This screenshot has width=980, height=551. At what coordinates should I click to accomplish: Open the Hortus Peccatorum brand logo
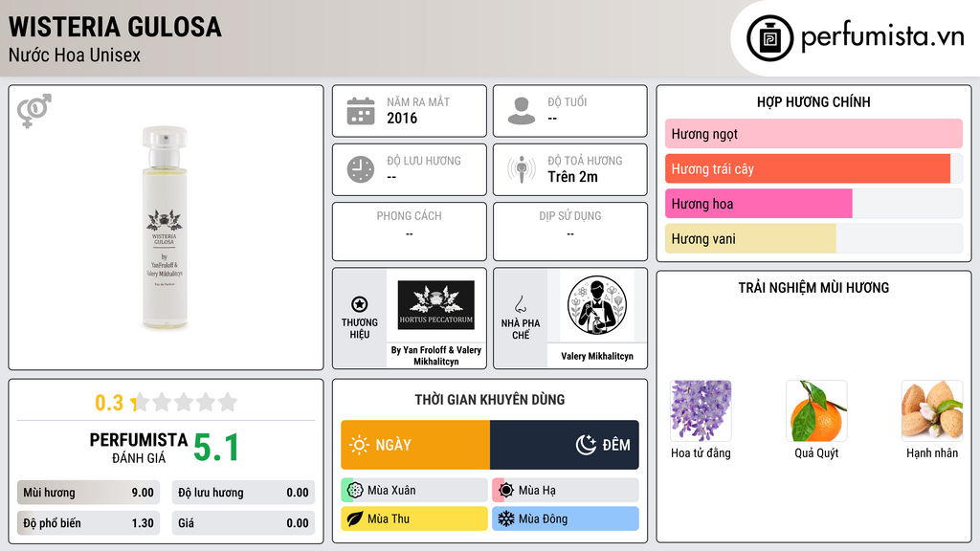pyautogui.click(x=435, y=305)
